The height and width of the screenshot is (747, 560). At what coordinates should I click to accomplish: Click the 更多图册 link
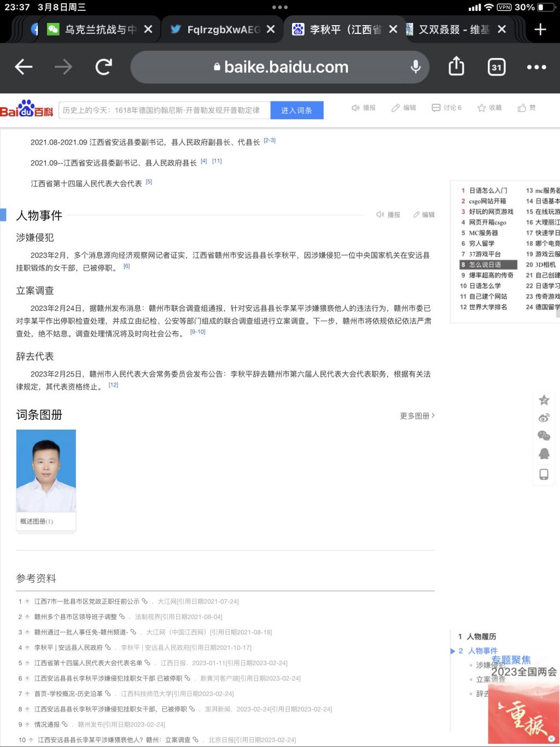coord(417,416)
